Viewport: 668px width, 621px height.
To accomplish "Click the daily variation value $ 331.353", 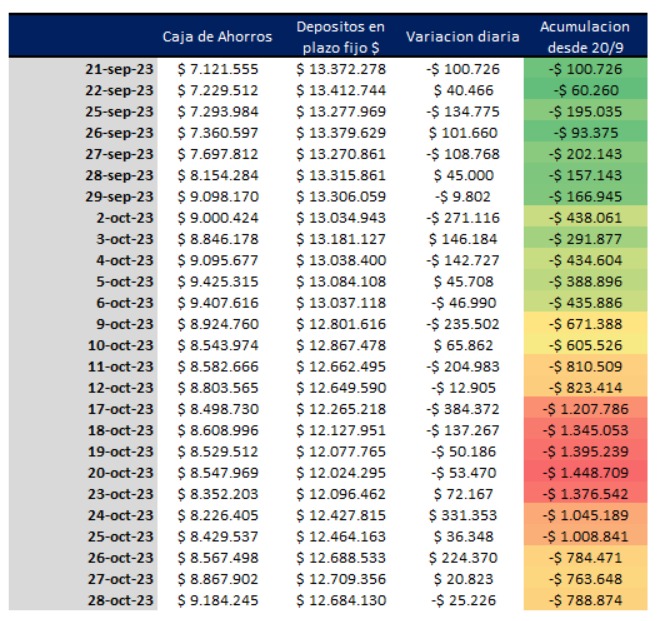I will click(464, 515).
